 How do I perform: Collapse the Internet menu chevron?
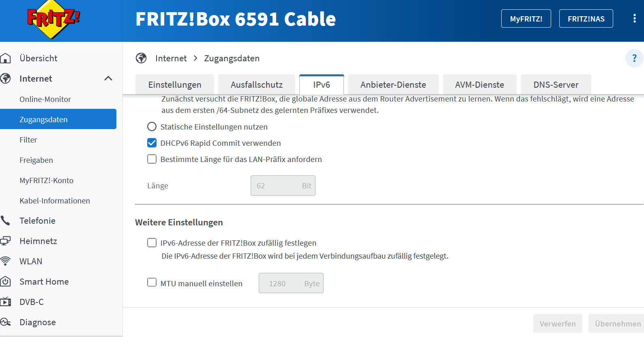[x=108, y=79]
